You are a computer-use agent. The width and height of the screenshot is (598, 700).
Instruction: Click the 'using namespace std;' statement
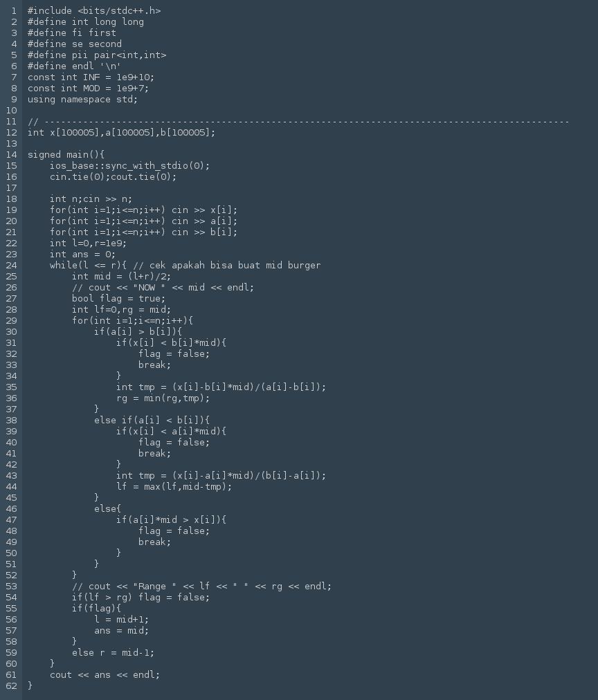[x=82, y=100]
